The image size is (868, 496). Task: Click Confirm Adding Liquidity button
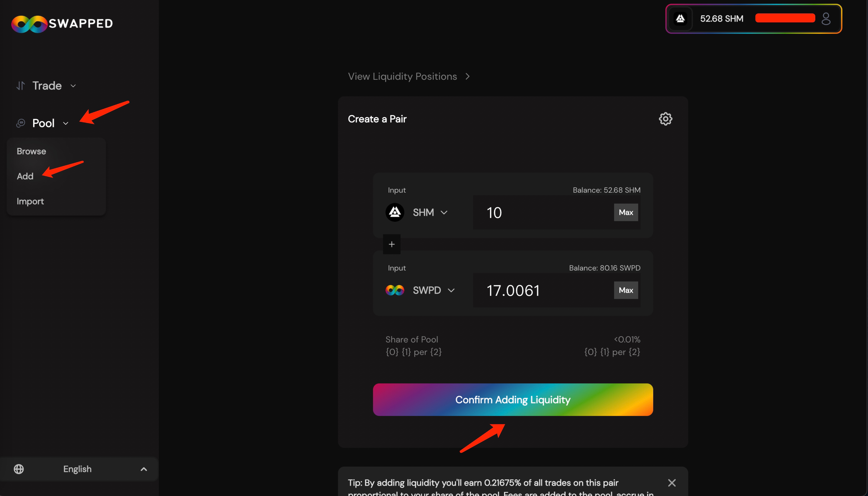pos(512,399)
